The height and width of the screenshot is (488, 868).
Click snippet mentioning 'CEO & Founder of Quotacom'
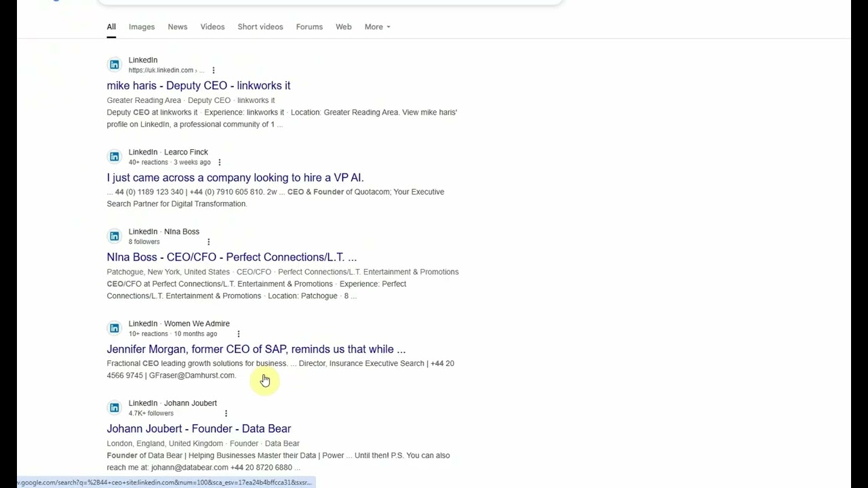(275, 198)
